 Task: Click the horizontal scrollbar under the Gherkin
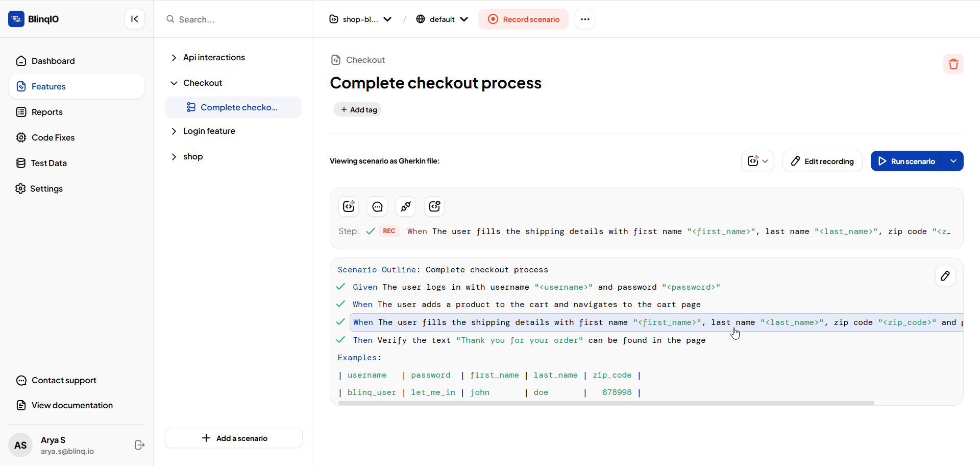(x=606, y=403)
